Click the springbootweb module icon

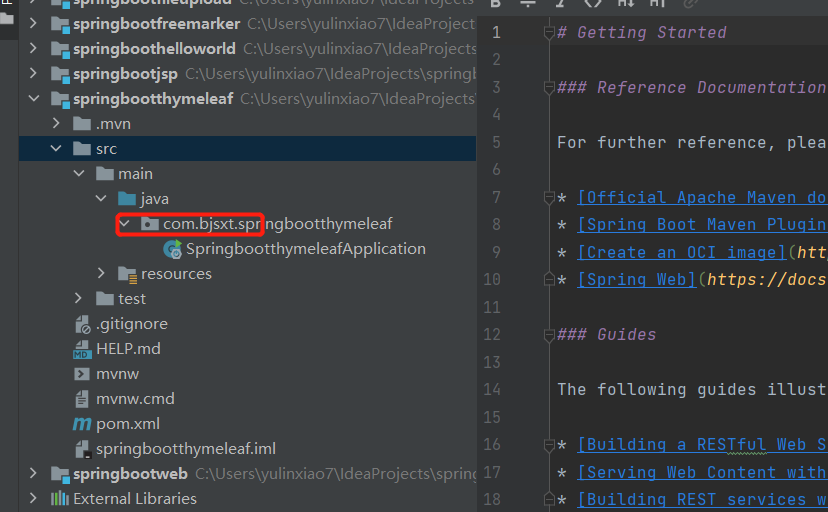pos(60,475)
